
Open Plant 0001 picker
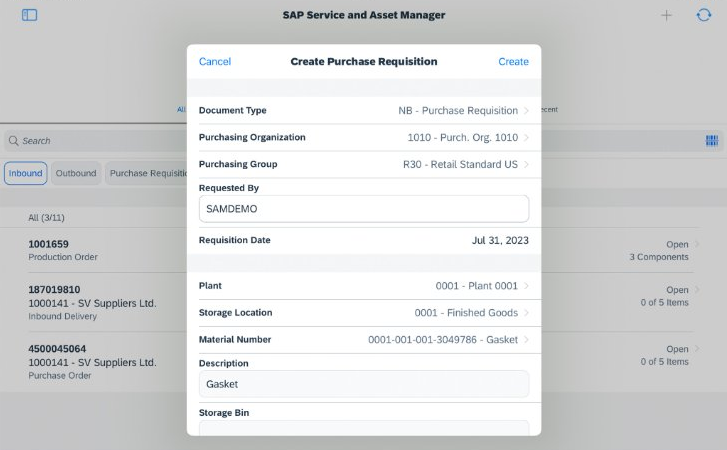[x=364, y=285]
